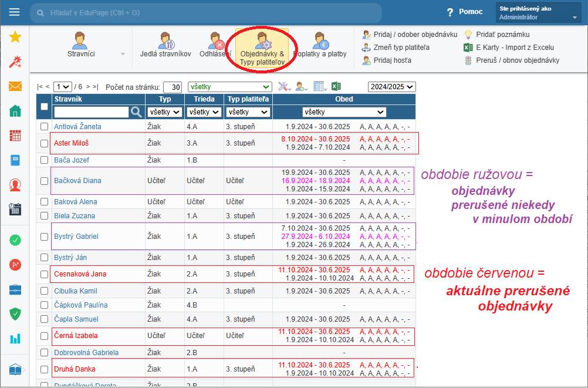Viewport: 588px width, 388px height.
Task: Open the Bačková Diana diner link
Action: tap(77, 181)
